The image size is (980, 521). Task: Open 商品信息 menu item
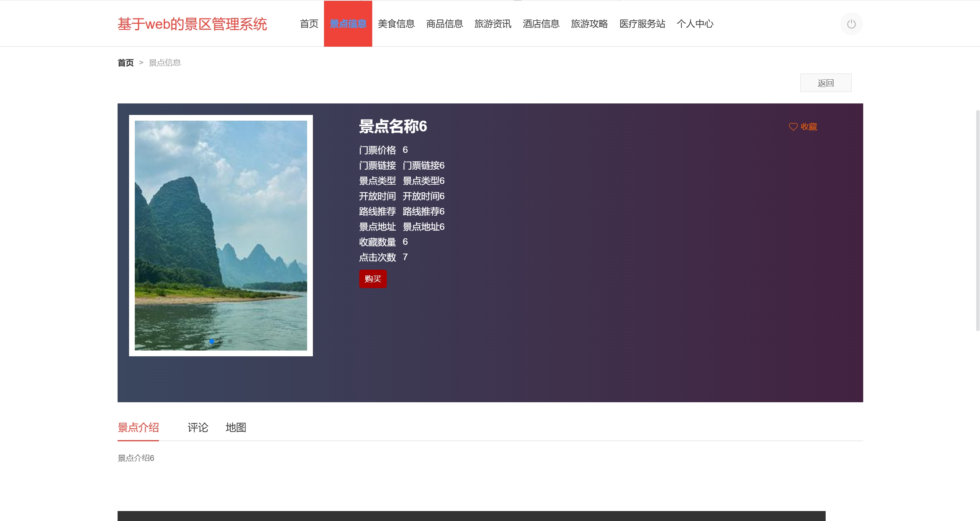(x=444, y=24)
